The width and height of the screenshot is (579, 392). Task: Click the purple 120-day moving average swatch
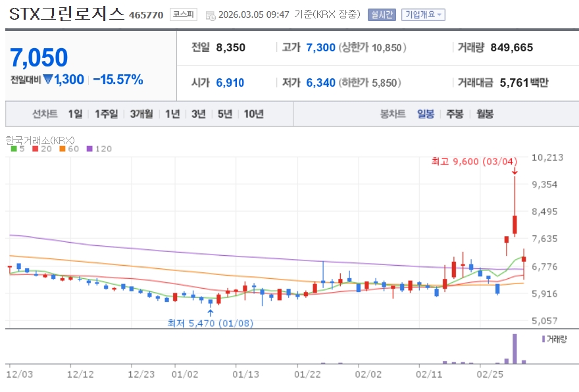click(89, 149)
